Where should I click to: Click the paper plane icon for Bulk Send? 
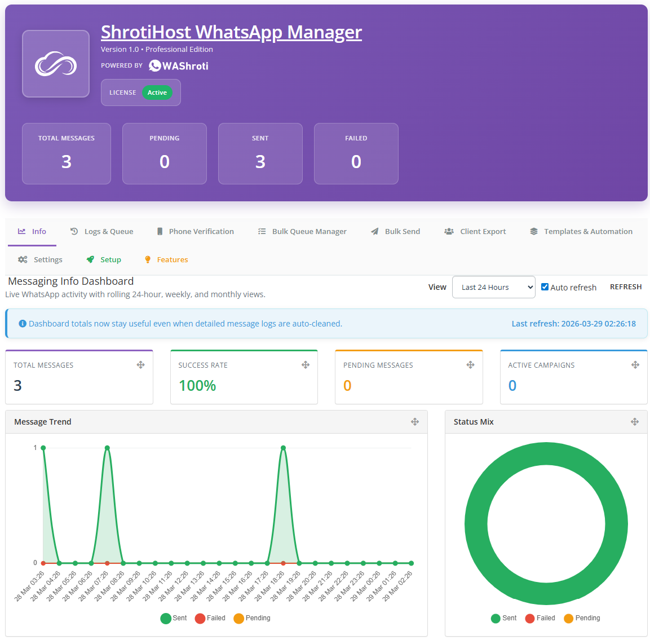[374, 231]
